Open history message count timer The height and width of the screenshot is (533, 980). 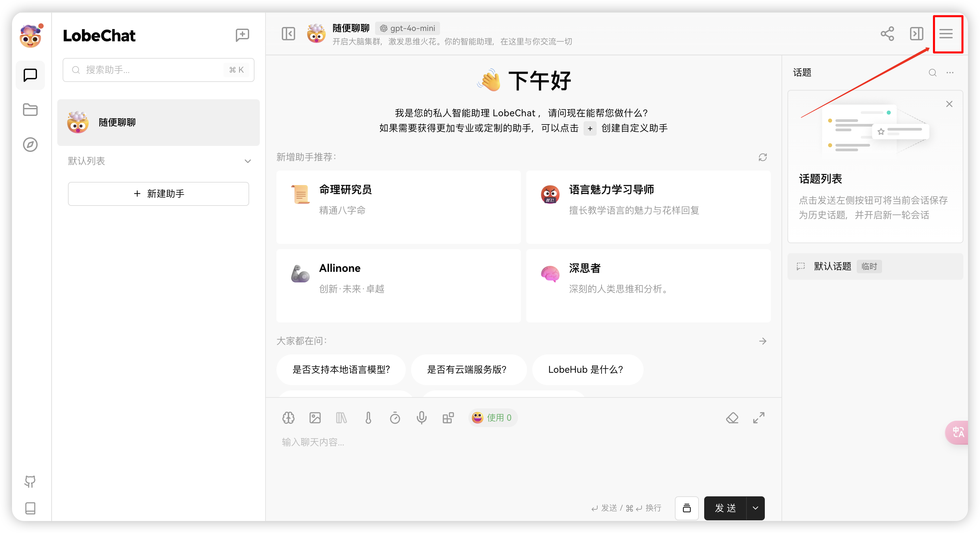[395, 418]
